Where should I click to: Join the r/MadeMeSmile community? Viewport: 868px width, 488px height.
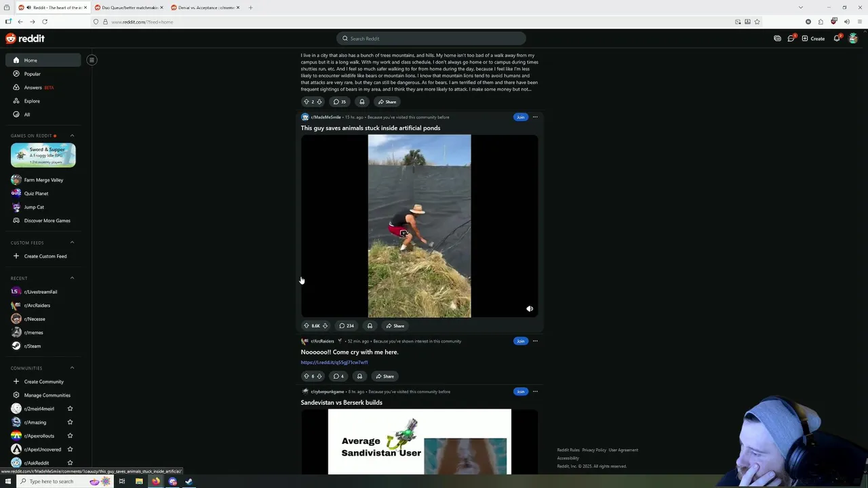coord(520,117)
